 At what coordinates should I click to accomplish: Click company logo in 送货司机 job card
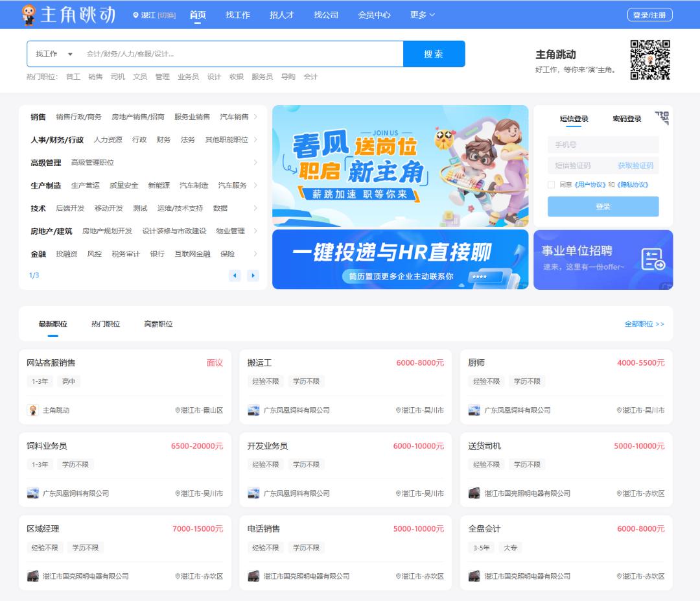474,493
